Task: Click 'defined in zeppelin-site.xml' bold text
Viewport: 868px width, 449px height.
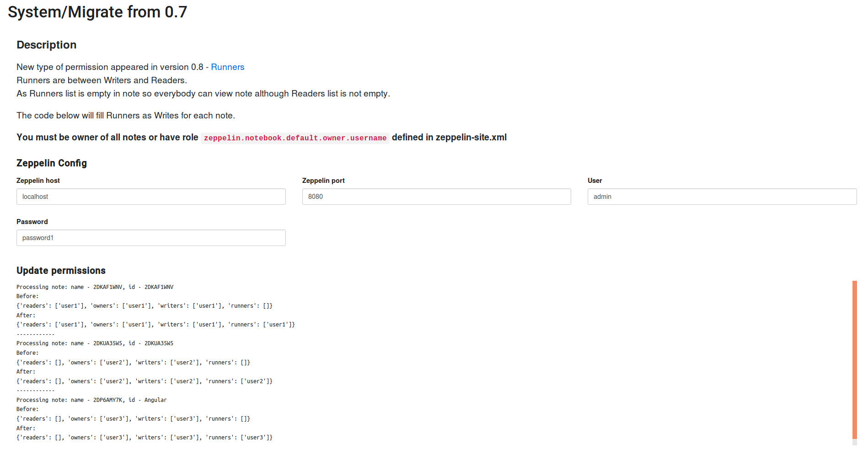Action: (x=449, y=138)
